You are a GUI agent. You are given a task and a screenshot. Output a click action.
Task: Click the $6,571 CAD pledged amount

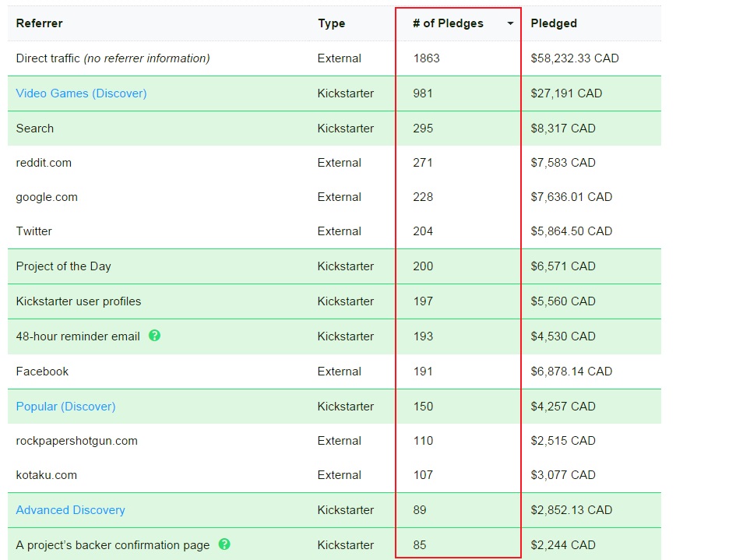point(563,266)
